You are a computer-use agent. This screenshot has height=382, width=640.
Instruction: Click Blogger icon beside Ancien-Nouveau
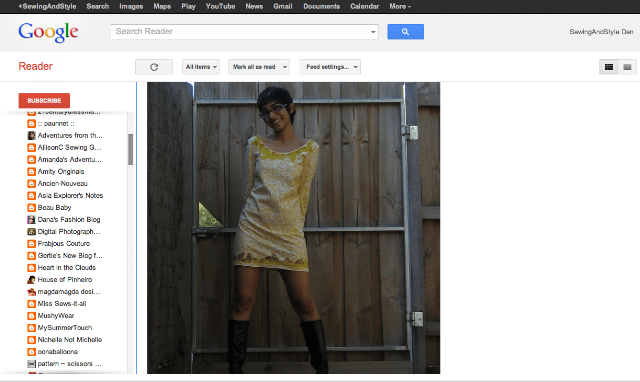(x=31, y=184)
